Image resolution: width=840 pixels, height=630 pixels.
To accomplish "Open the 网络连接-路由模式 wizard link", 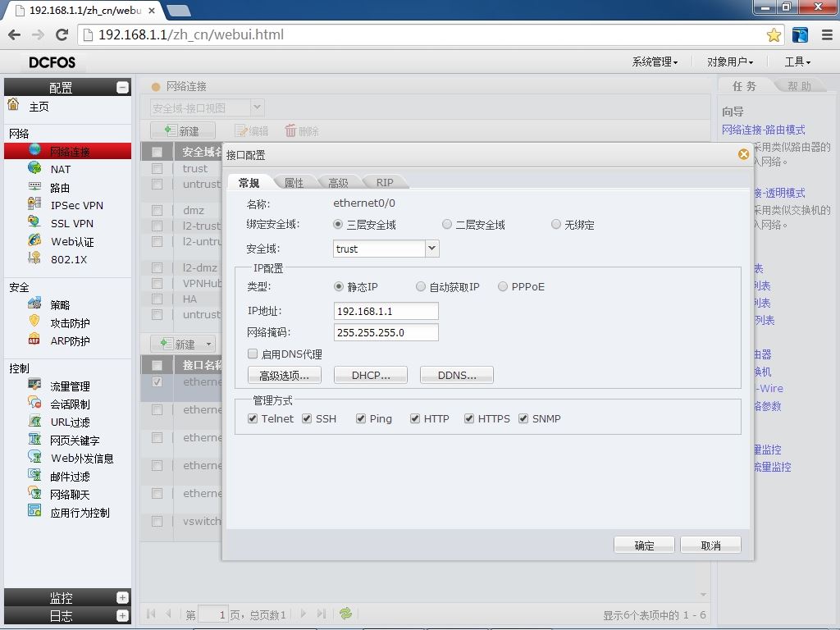I will point(764,130).
